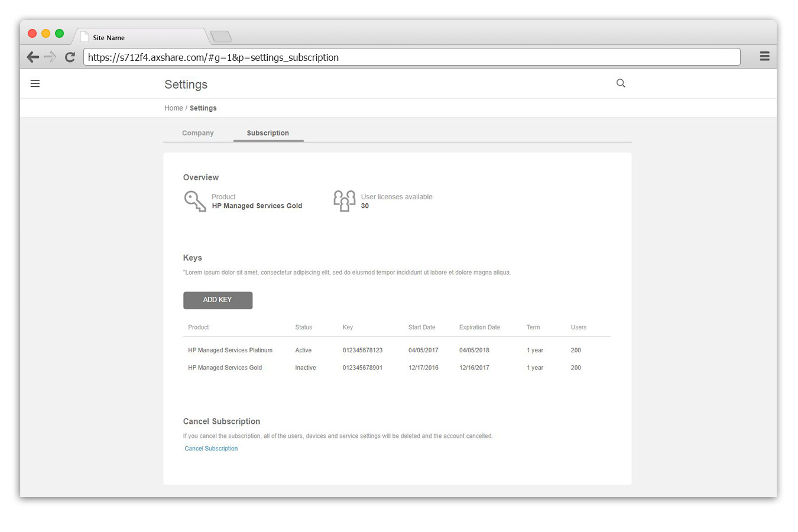Click the search magnifier icon

(621, 83)
